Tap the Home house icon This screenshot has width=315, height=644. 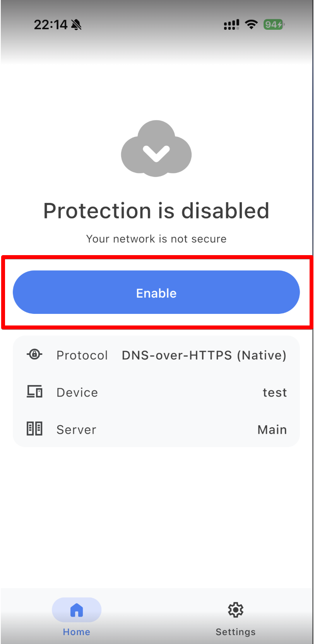(77, 610)
